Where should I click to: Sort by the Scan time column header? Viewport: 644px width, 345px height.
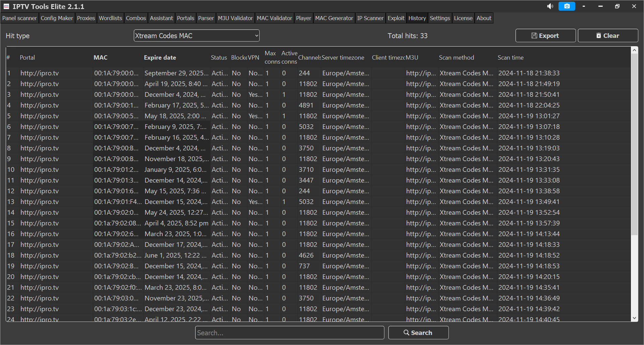[x=511, y=58]
